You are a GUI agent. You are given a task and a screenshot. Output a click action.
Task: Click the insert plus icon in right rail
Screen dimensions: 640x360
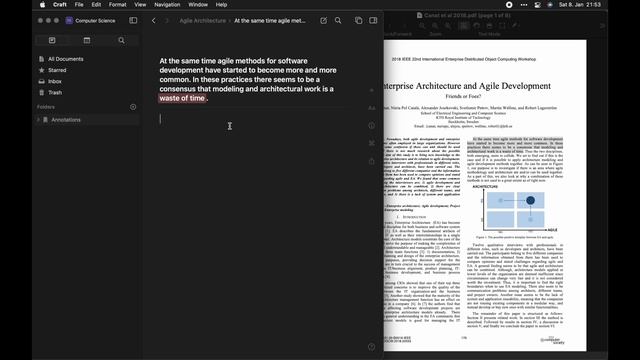tap(371, 90)
